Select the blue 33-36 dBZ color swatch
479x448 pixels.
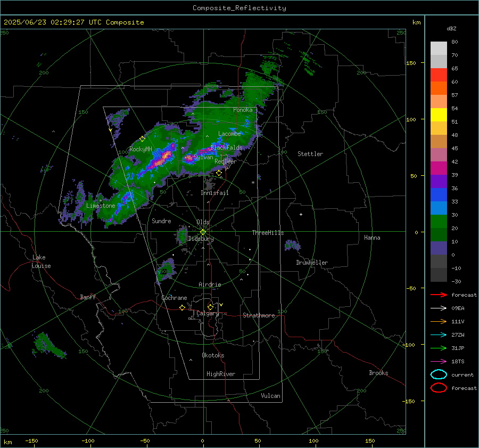439,195
